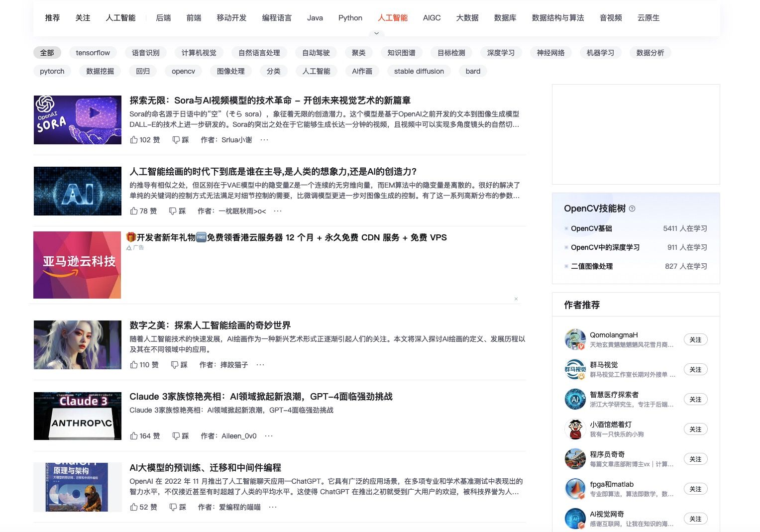Open article title AI大模型的预训练、迁移和中间件编程
Image resolution: width=760 pixels, height=532 pixels.
tap(205, 467)
